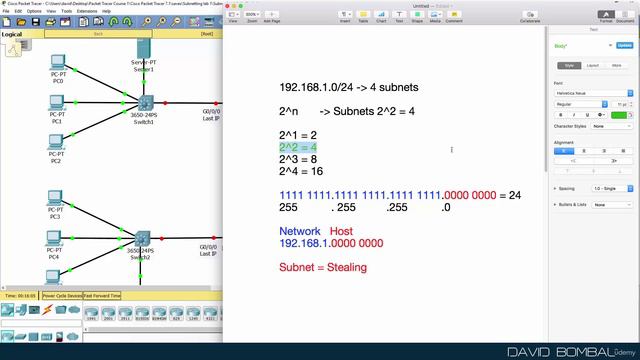Click Zoom In magnifier in Packet Tracer
This screenshot has height=360, width=640.
(147, 22)
